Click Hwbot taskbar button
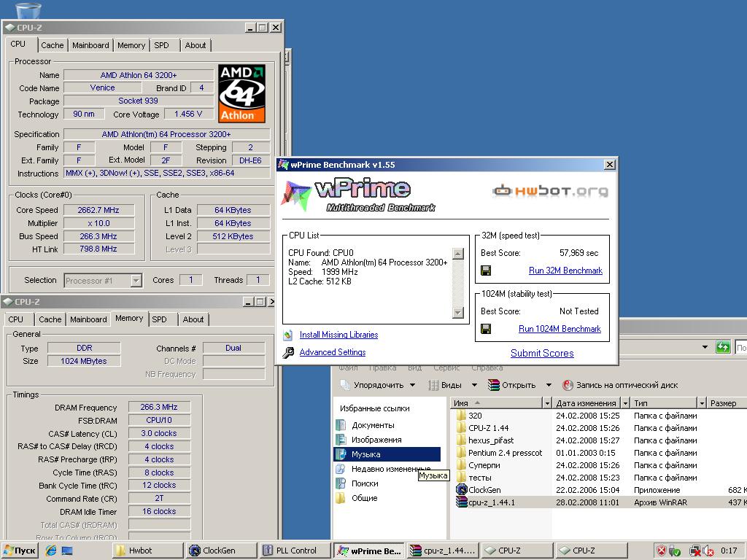Screen dimensions: 747x560 pyautogui.click(x=147, y=551)
